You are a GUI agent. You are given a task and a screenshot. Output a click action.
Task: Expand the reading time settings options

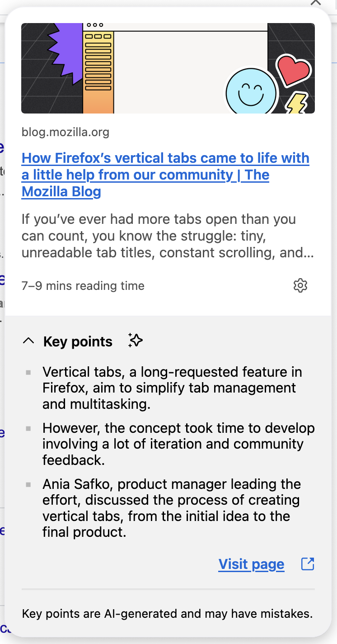300,285
